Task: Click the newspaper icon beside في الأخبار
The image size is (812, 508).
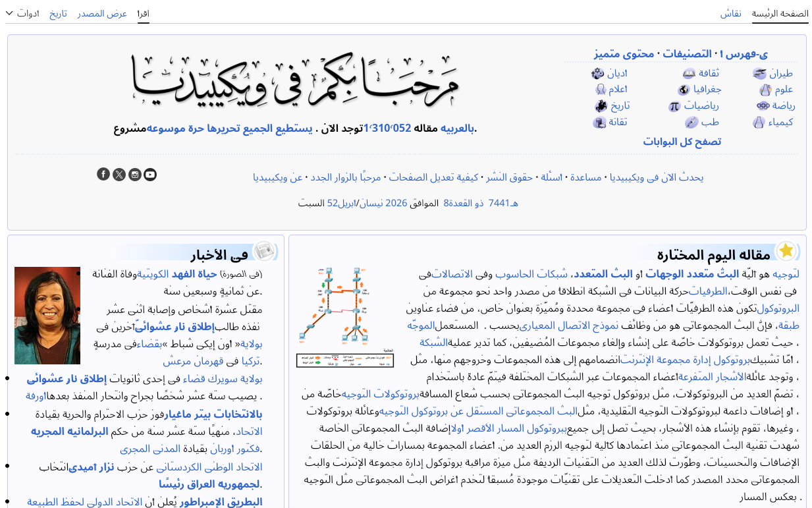Action: (x=265, y=251)
